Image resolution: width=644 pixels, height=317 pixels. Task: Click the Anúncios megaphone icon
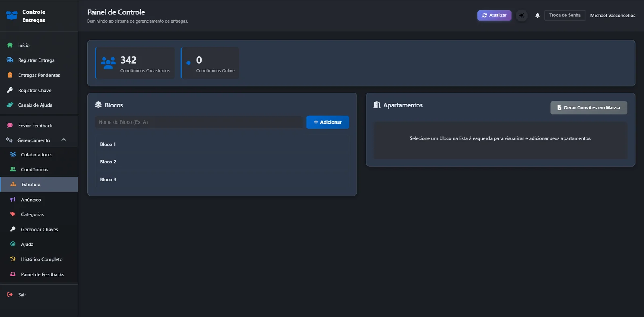[x=13, y=200]
